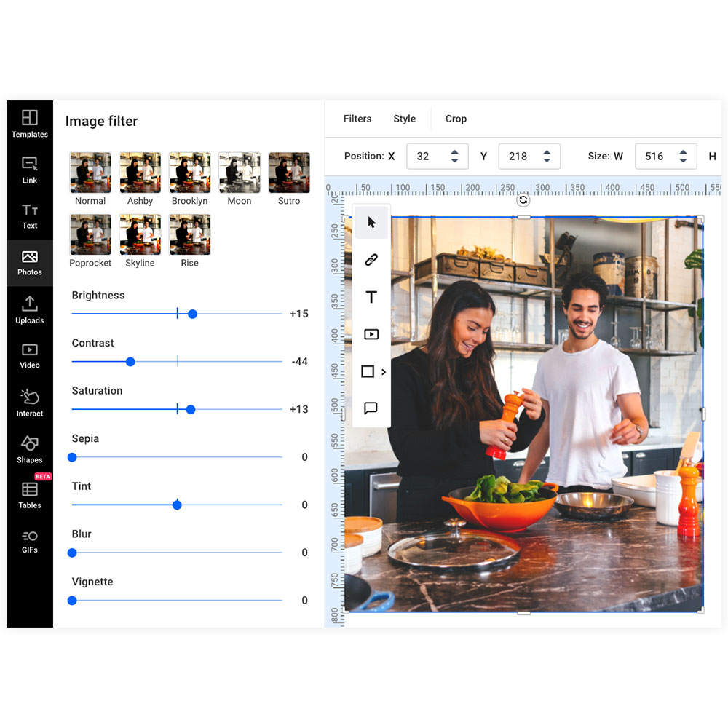The height and width of the screenshot is (728, 728).
Task: Increase the X position using its stepper
Action: click(455, 152)
